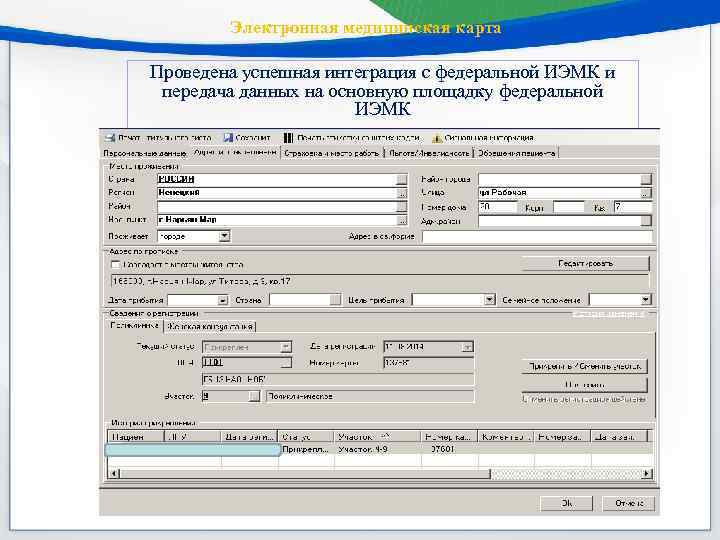Open the ЛПУ lookup button
The image size is (720, 540).
click(x=286, y=363)
